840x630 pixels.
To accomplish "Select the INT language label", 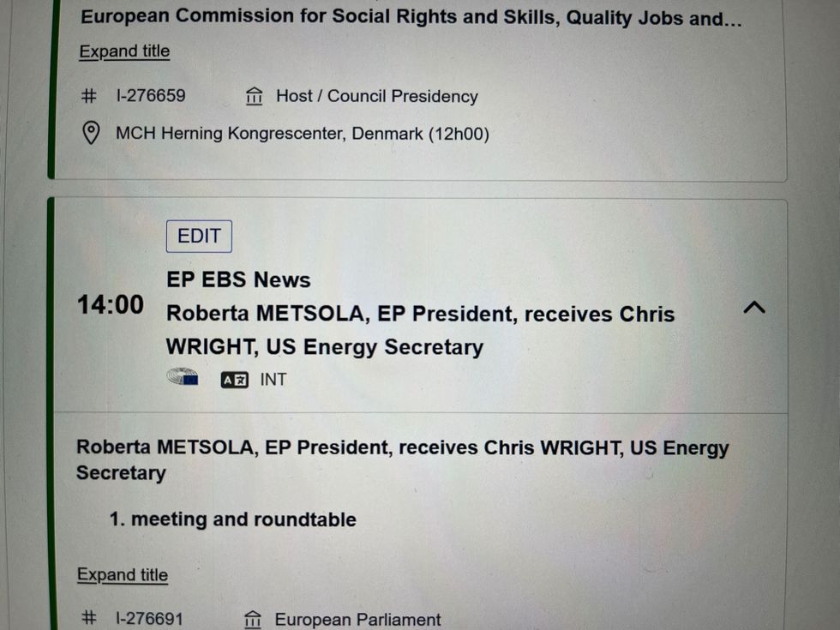I will pyautogui.click(x=273, y=379).
